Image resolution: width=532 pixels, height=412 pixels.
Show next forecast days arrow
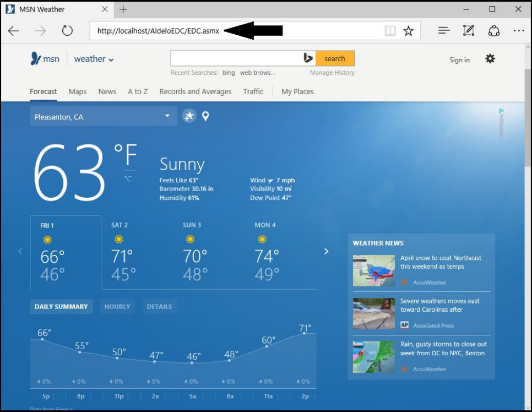coord(326,252)
